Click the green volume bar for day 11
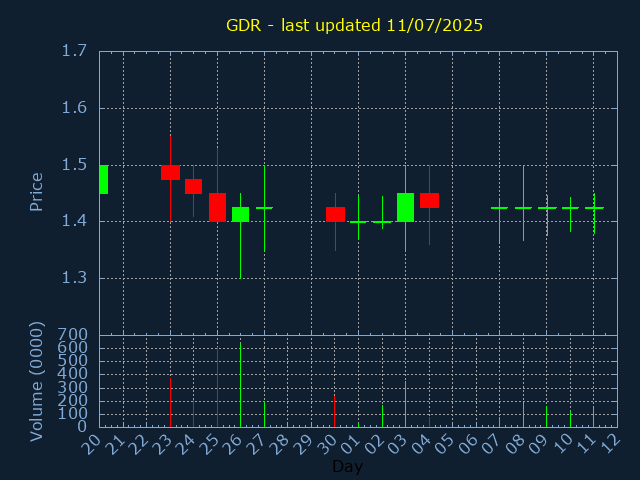 pyautogui.click(x=594, y=416)
